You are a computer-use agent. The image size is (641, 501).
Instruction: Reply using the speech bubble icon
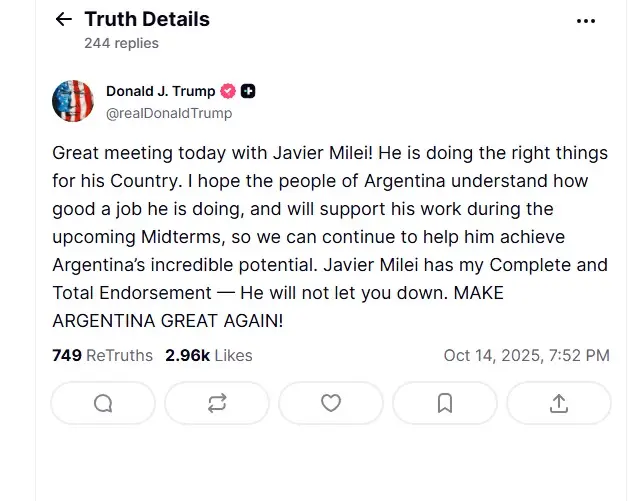coord(103,403)
